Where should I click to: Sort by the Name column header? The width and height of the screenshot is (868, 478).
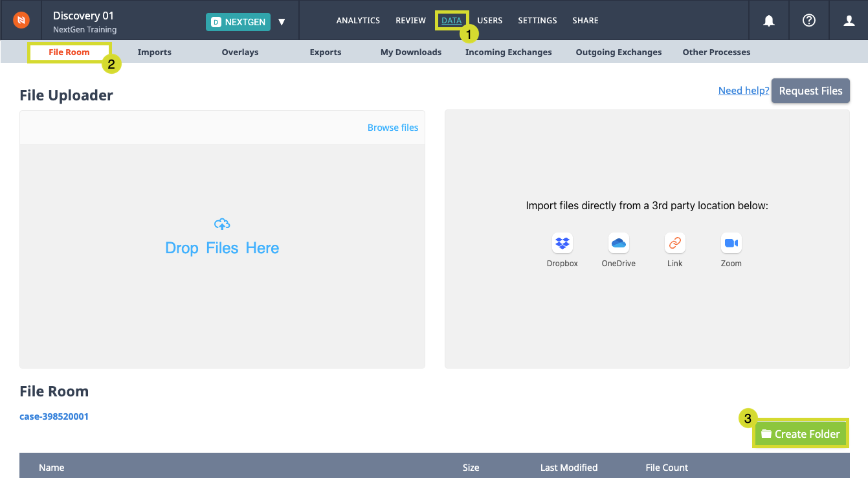point(52,468)
